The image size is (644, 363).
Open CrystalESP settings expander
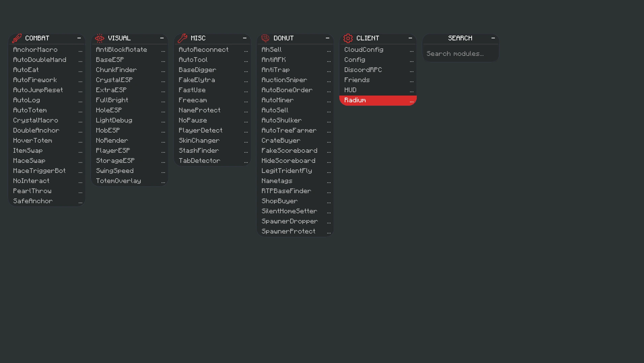pyautogui.click(x=163, y=80)
